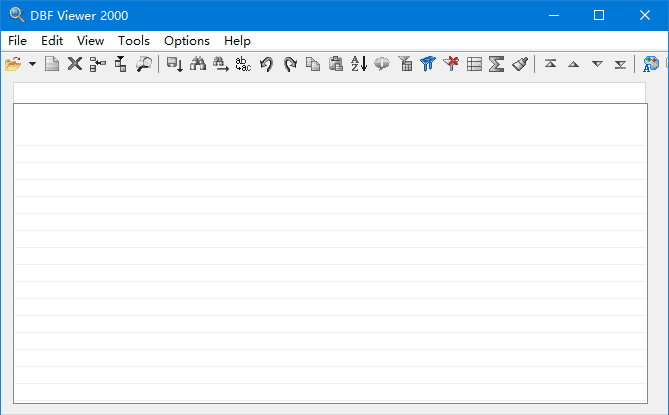
Task: Click the blue double funnel filter icon
Action: coord(428,64)
